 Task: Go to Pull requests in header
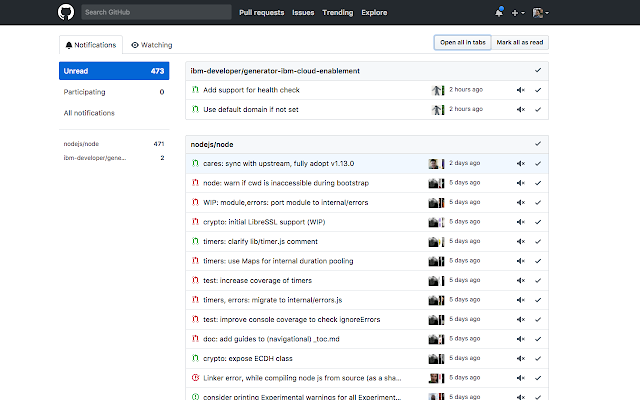click(262, 13)
